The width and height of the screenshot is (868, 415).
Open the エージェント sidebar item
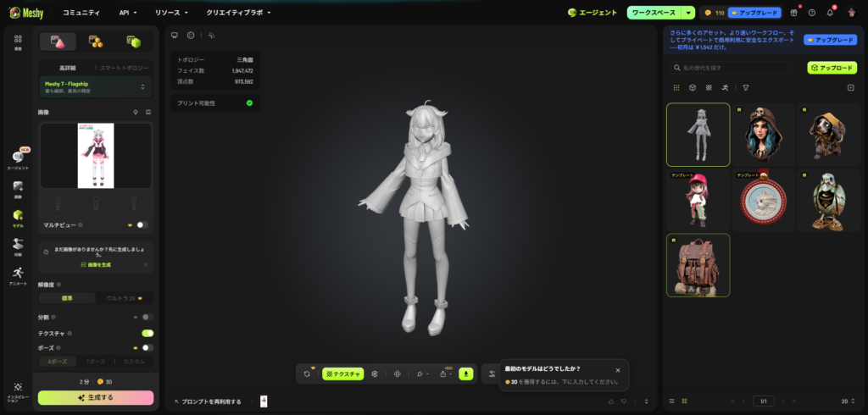[18, 159]
